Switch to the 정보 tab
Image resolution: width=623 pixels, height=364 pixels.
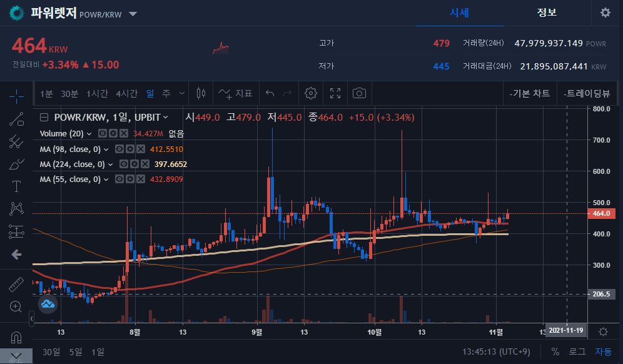click(547, 13)
